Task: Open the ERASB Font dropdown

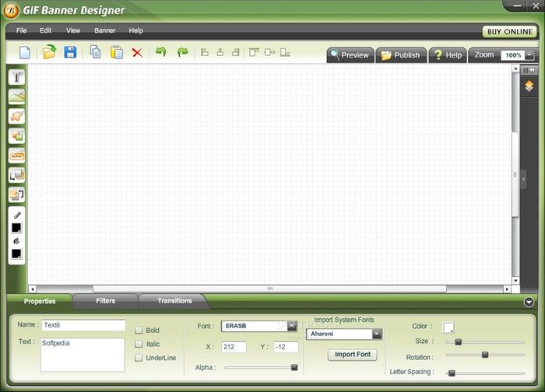Action: [292, 326]
